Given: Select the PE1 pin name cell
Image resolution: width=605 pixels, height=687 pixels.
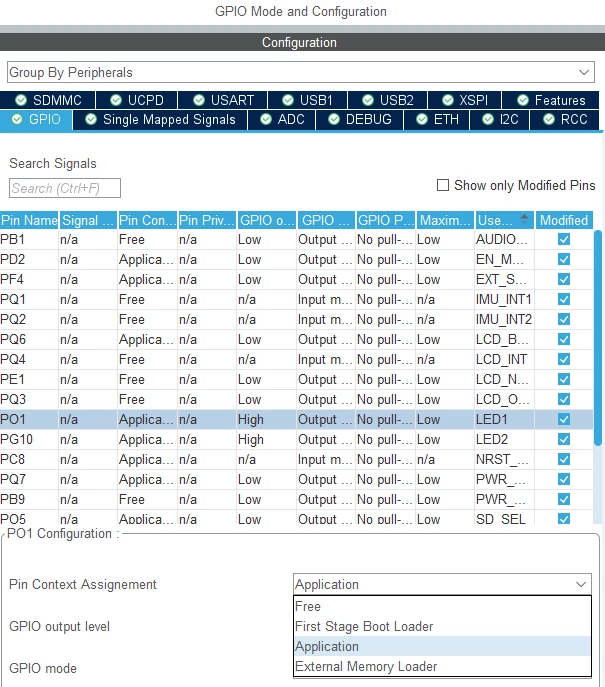Looking at the screenshot, I should (29, 379).
